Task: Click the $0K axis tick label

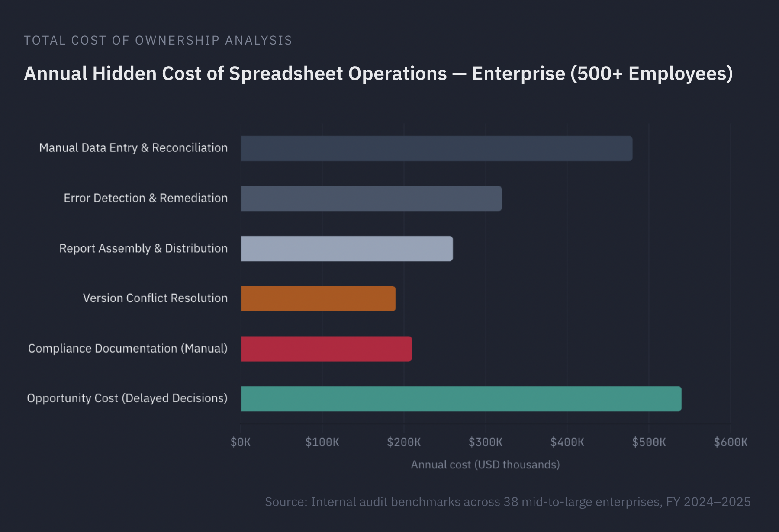Action: pos(241,442)
